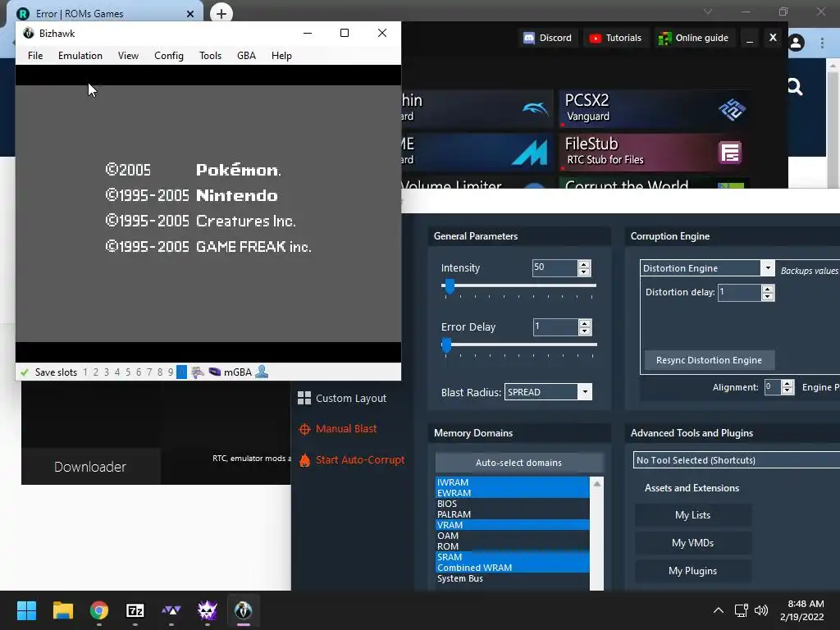Click the Distortion delay spinner arrows
This screenshot has width=840, height=630.
click(767, 293)
